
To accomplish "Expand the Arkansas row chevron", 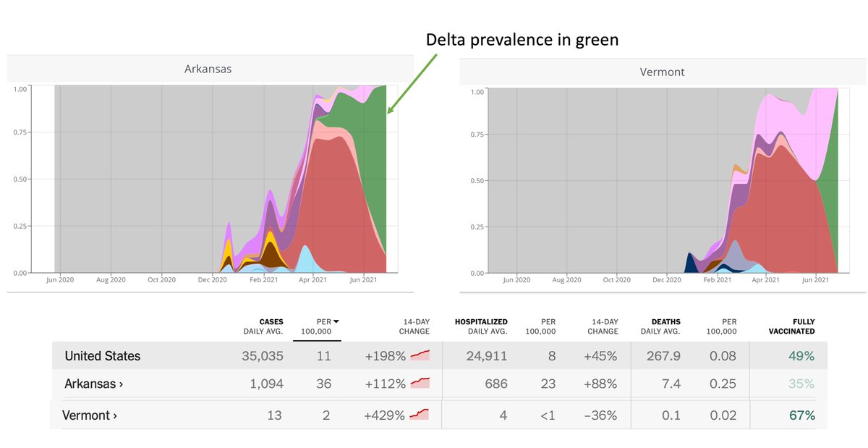I will tap(120, 384).
